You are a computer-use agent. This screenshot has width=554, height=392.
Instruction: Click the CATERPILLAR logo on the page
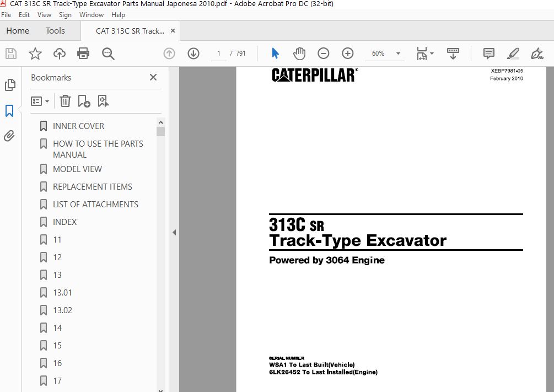(315, 76)
